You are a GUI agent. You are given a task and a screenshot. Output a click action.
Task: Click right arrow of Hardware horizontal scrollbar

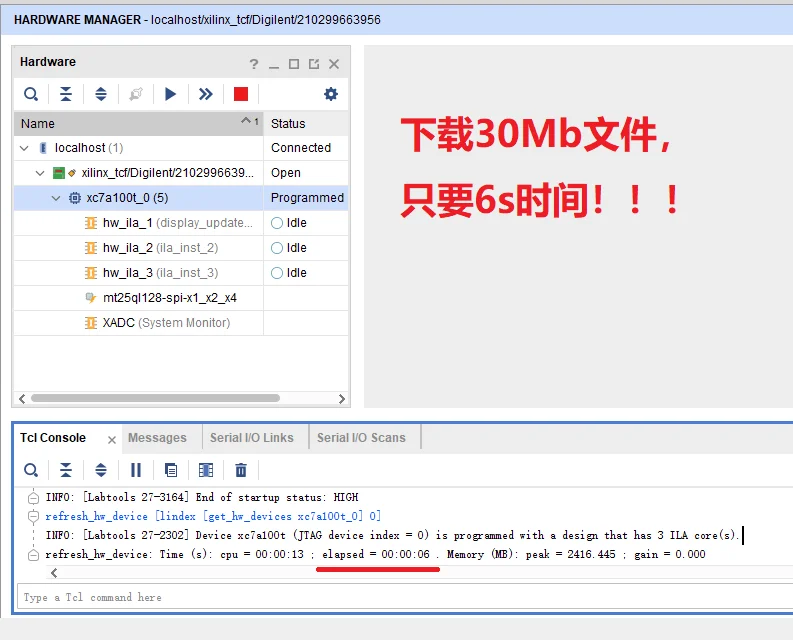coord(342,399)
